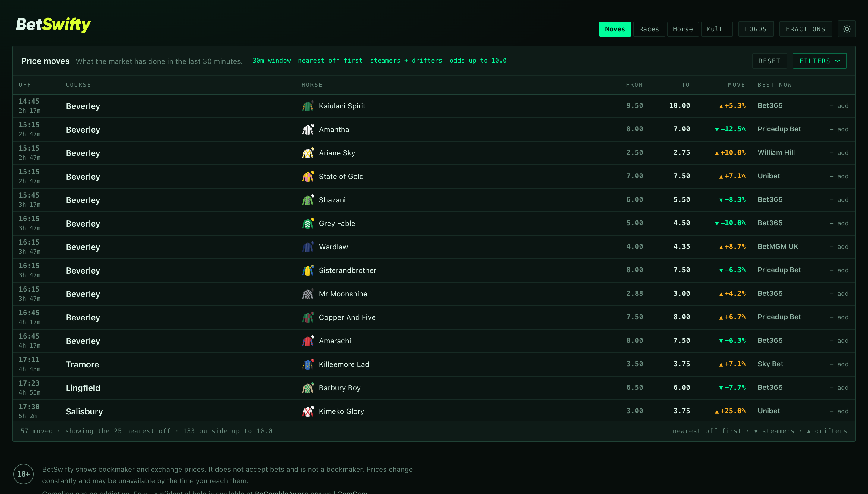Toggle FRACTIONS odds format
The height and width of the screenshot is (494, 868).
[805, 29]
